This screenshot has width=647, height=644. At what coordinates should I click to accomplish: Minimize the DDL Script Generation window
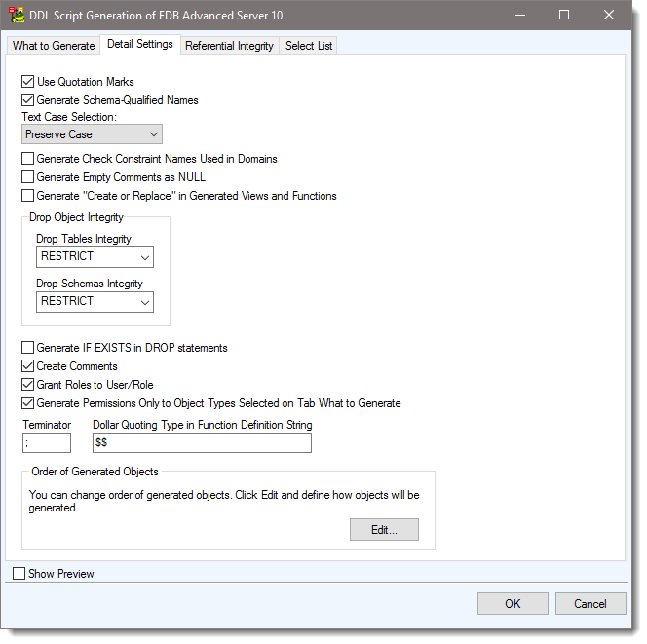520,15
